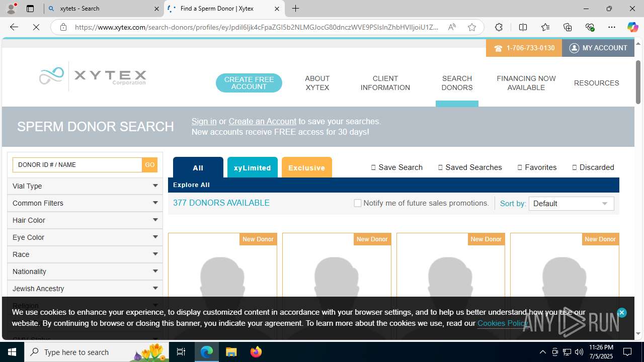The image size is (644, 362).
Task: Show hidden tray icons chevron
Action: pyautogui.click(x=542, y=352)
